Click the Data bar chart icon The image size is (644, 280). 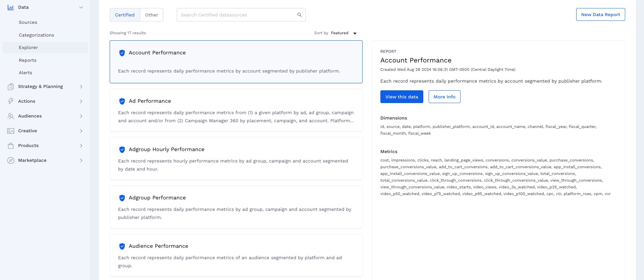[x=11, y=7]
